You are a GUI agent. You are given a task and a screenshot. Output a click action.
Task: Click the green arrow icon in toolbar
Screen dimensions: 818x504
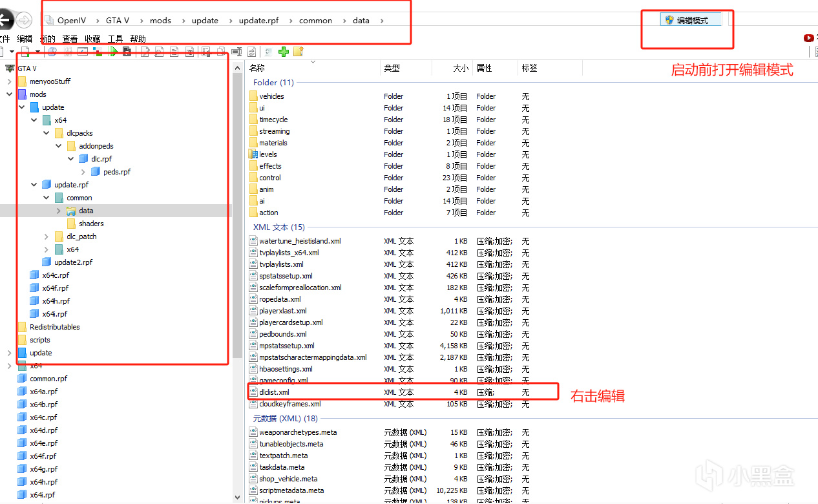click(x=113, y=51)
